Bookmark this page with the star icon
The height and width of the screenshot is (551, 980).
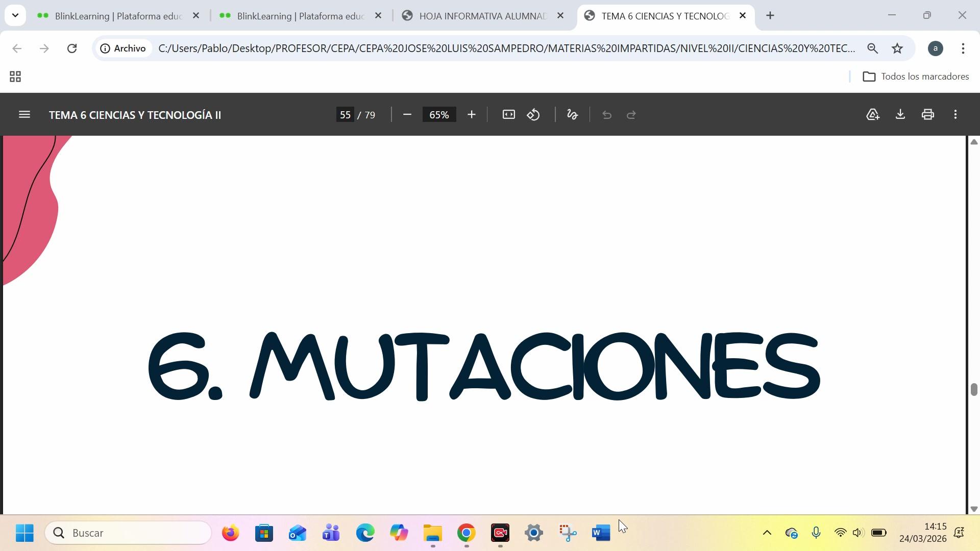[897, 48]
